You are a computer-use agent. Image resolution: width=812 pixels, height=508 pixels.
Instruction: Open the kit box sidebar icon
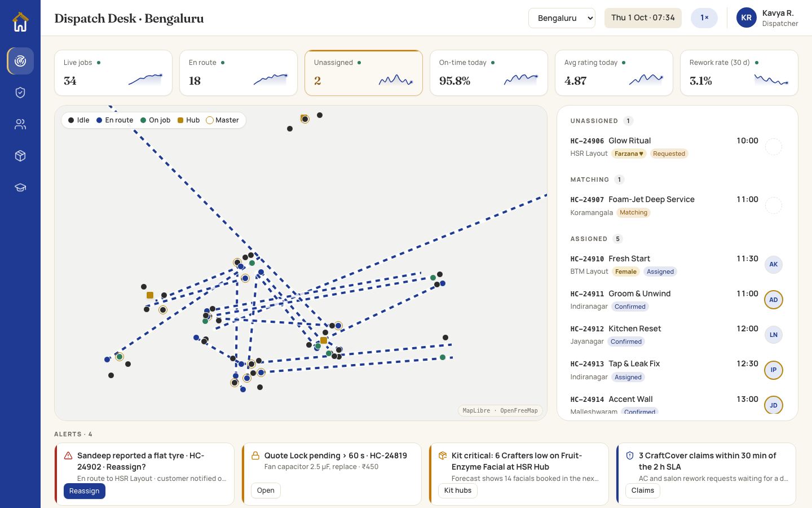point(20,156)
